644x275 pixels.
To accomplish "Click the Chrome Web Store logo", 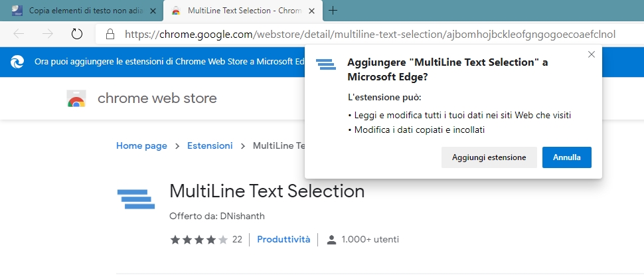I will (x=76, y=99).
